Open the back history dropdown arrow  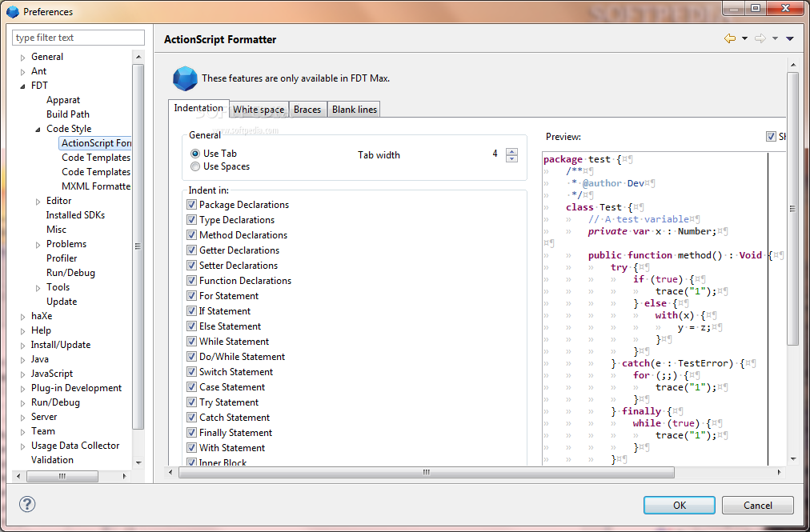(744, 38)
